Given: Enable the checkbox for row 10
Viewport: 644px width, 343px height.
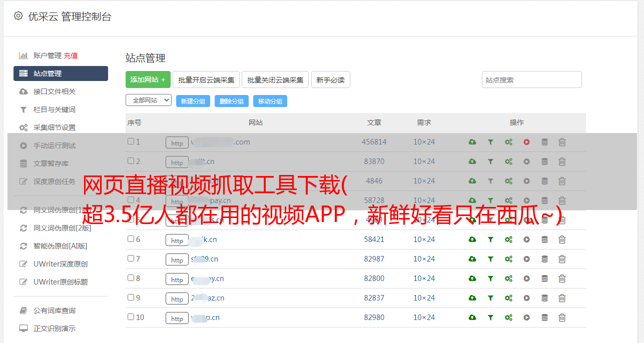Looking at the screenshot, I should tap(131, 317).
